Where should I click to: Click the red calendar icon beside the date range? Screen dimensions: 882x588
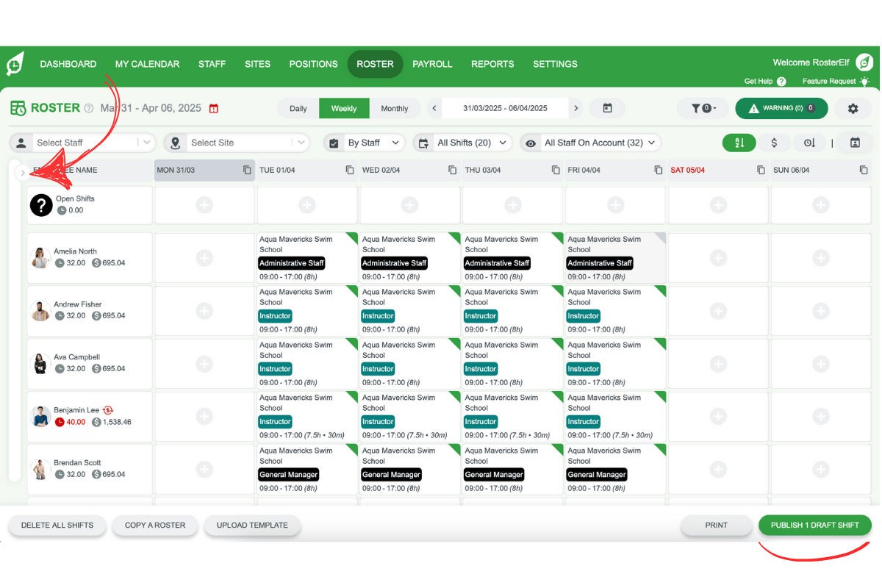pyautogui.click(x=214, y=107)
